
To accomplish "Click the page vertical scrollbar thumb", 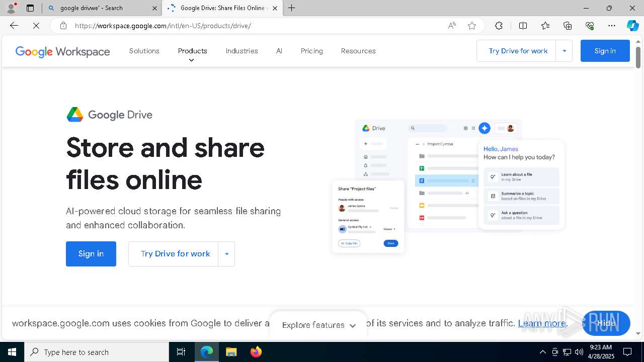I will tap(638, 57).
